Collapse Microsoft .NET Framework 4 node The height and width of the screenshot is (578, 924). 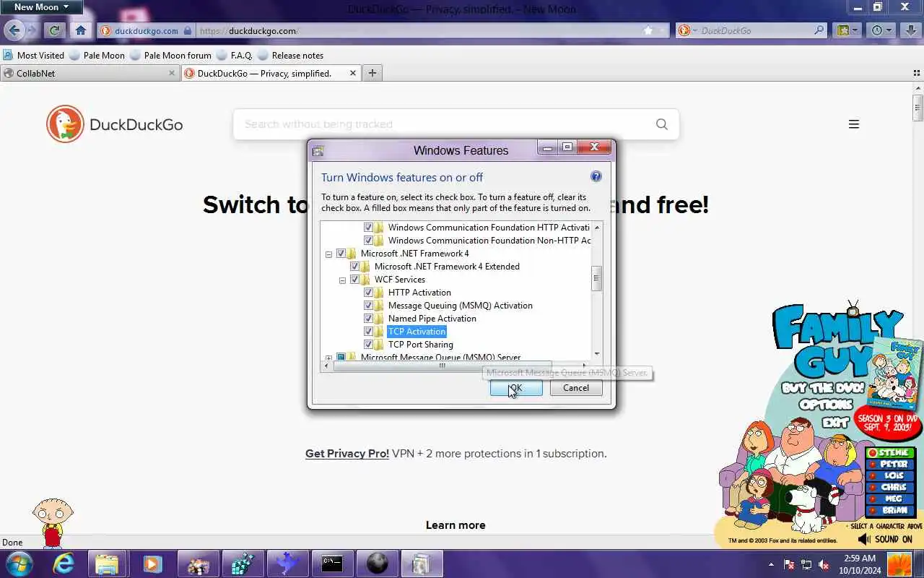click(328, 254)
